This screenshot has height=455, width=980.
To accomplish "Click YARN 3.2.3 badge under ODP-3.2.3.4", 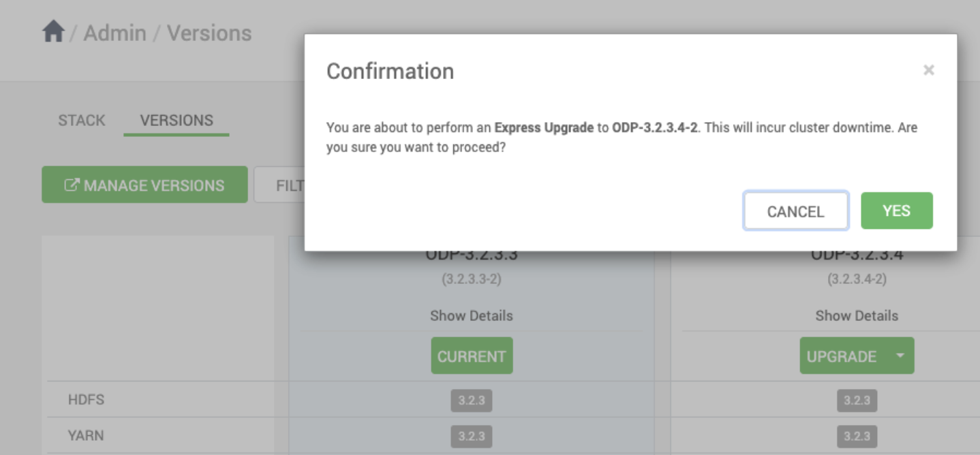I will [857, 436].
